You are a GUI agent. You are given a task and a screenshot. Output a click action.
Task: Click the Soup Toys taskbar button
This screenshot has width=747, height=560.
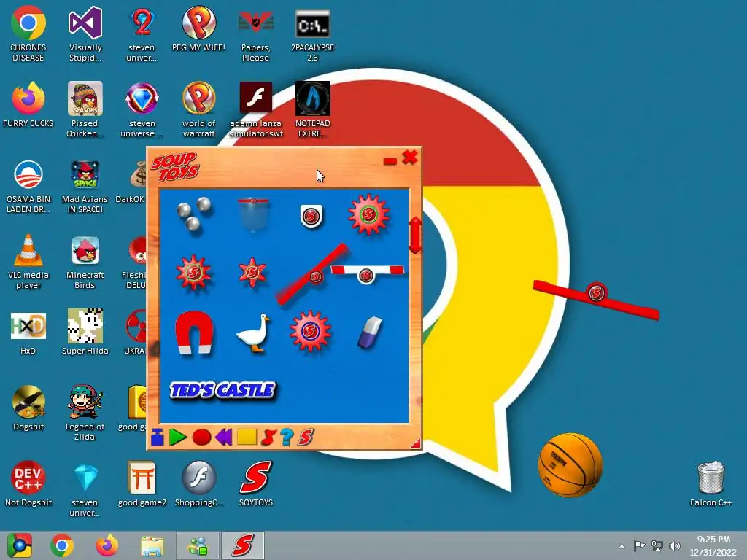click(243, 545)
